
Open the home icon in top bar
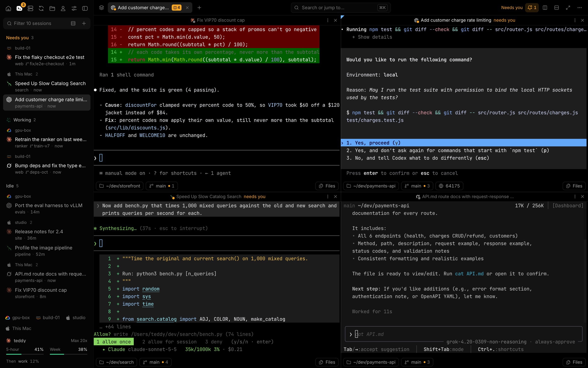coord(8,8)
